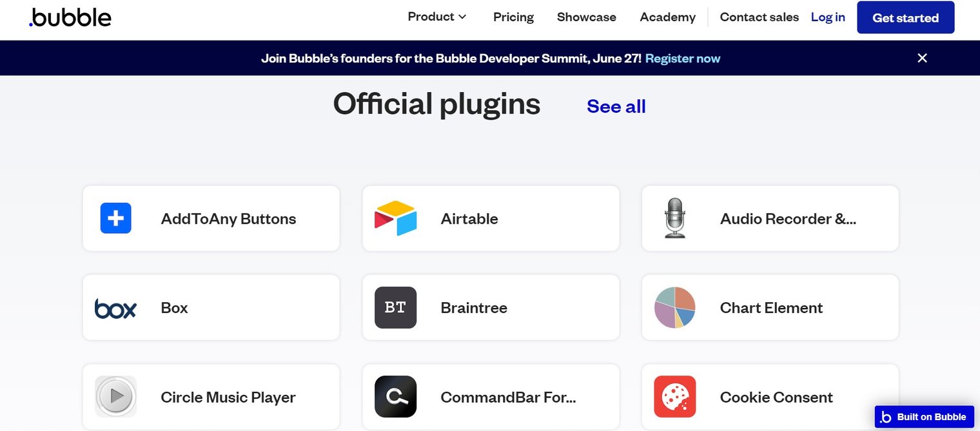Select the Braintree BT icon

pos(395,307)
